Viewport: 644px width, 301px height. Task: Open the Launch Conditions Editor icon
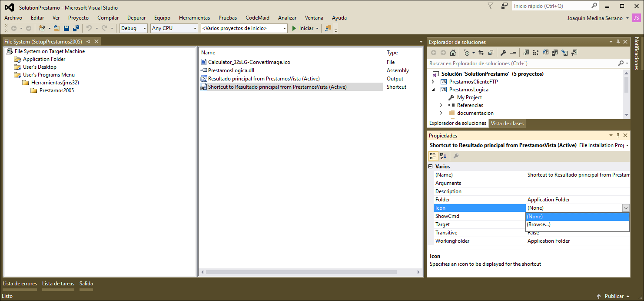[x=574, y=53]
